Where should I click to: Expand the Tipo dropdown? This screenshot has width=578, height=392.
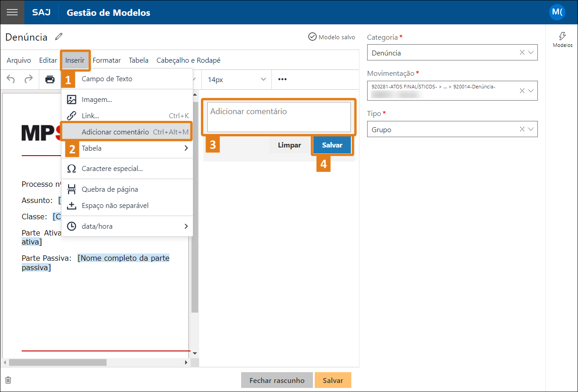531,129
